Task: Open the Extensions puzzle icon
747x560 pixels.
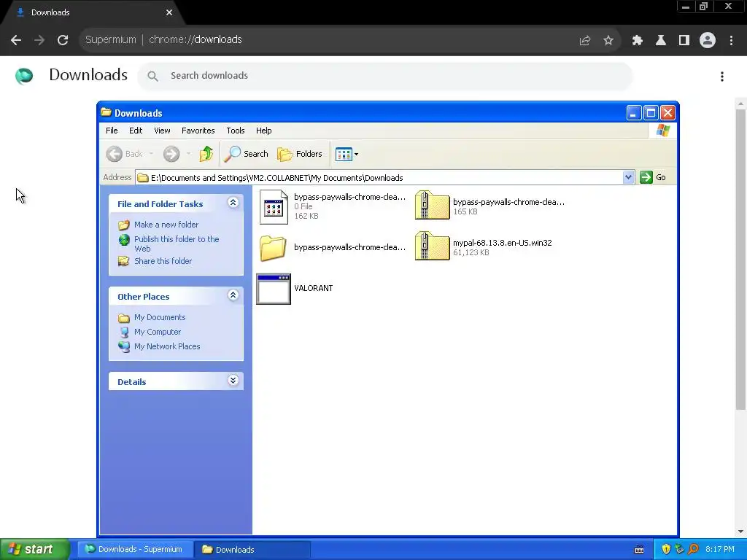Action: [637, 41]
